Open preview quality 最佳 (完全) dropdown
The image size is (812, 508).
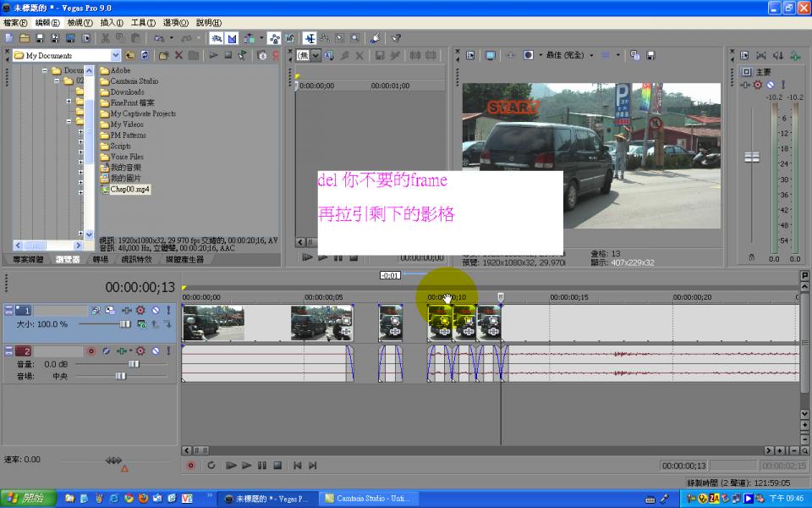point(590,55)
